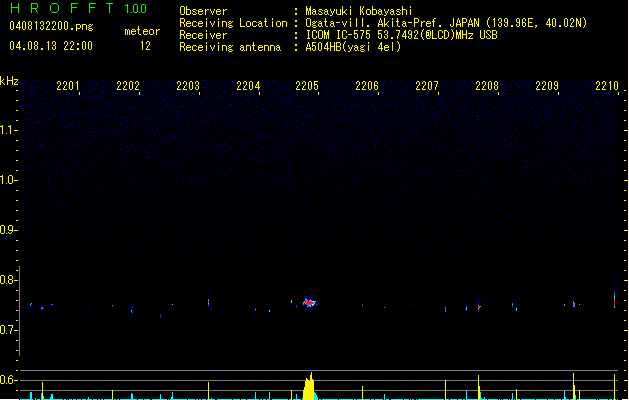This screenshot has width=629, height=400.
Task: Click the 2209 time marker
Action: [x=547, y=87]
